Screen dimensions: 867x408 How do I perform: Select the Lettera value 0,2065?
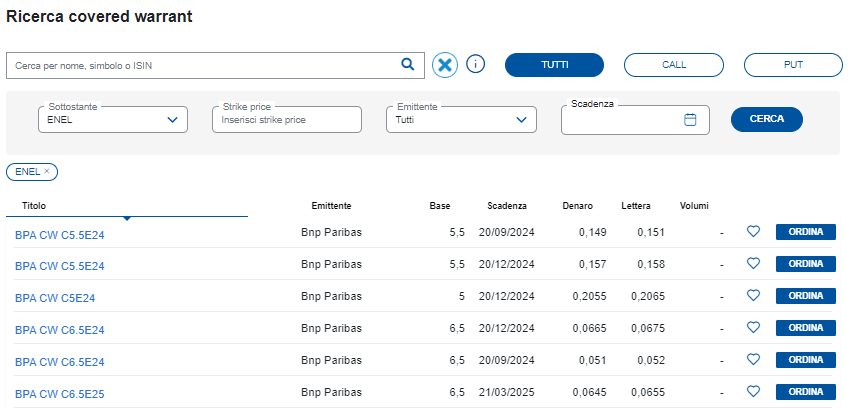(x=648, y=296)
